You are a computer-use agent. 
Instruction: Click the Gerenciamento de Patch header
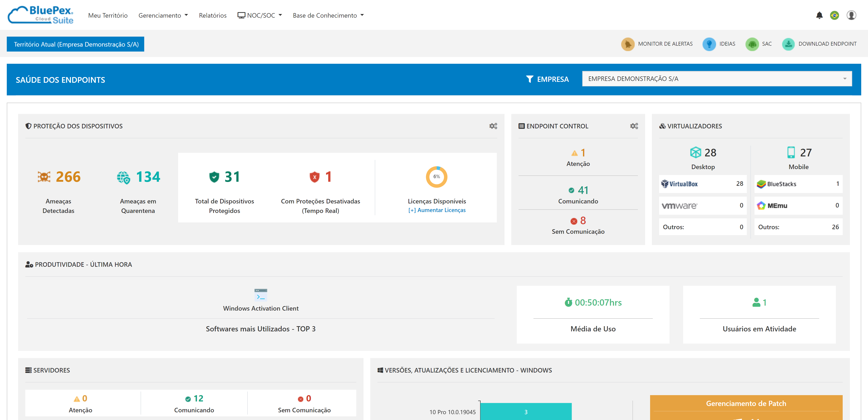(746, 403)
